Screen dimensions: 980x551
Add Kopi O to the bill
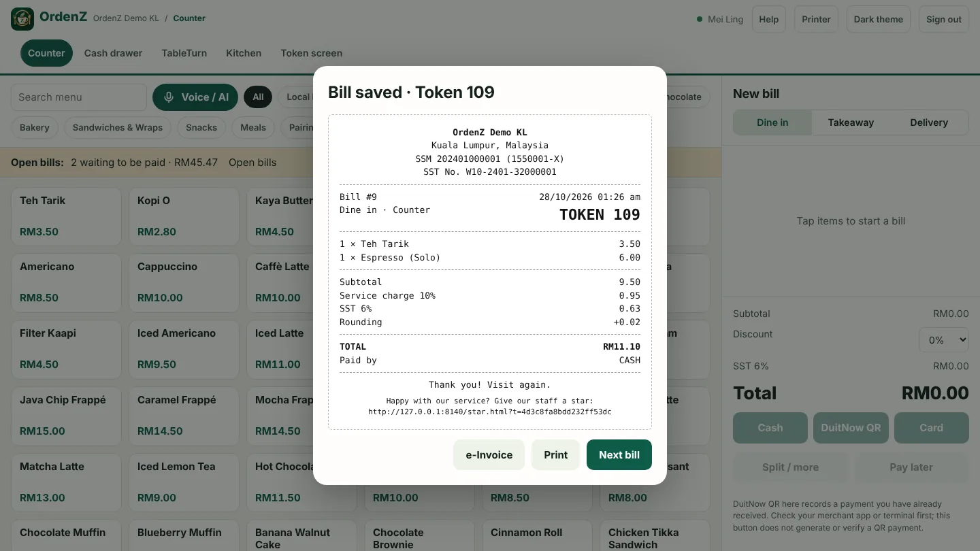click(x=184, y=216)
